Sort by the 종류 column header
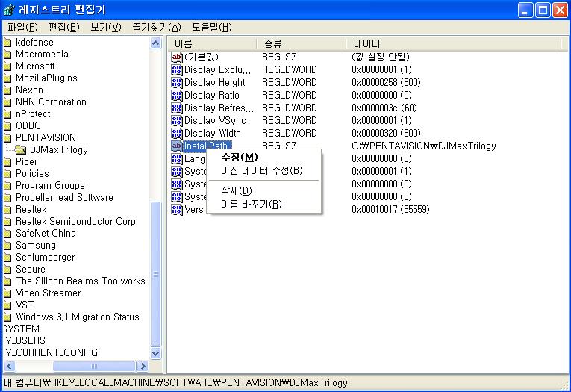 pos(301,44)
